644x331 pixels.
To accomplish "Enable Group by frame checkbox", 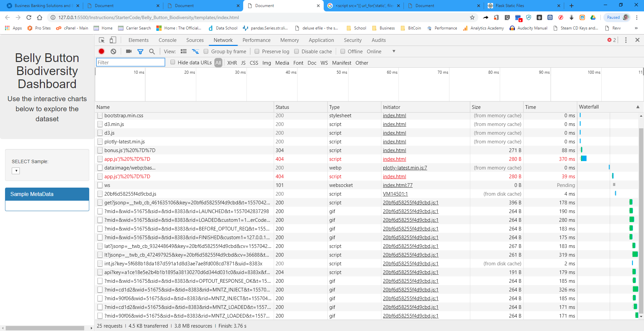I will [206, 51].
